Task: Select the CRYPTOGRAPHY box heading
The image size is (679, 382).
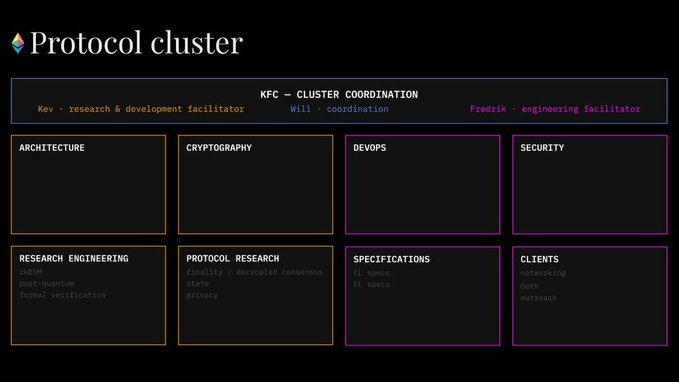Action: pos(219,148)
